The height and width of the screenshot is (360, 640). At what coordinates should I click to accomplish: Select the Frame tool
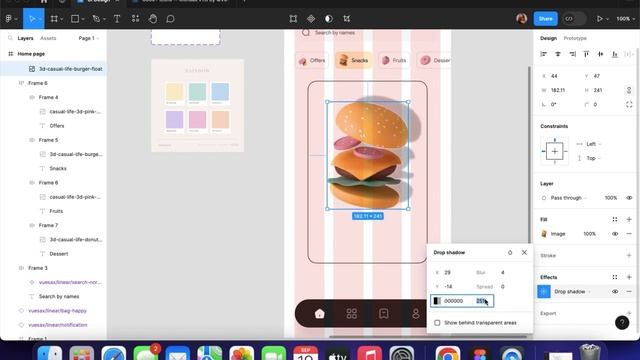54,19
